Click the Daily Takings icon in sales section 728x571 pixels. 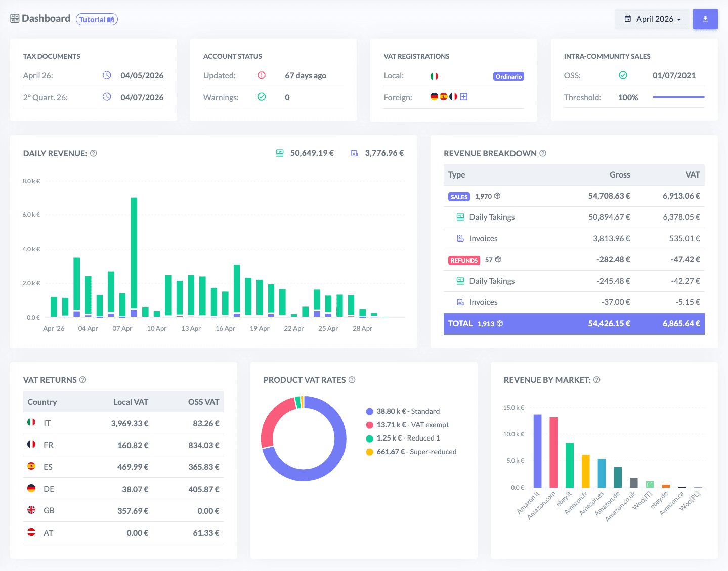tap(460, 217)
